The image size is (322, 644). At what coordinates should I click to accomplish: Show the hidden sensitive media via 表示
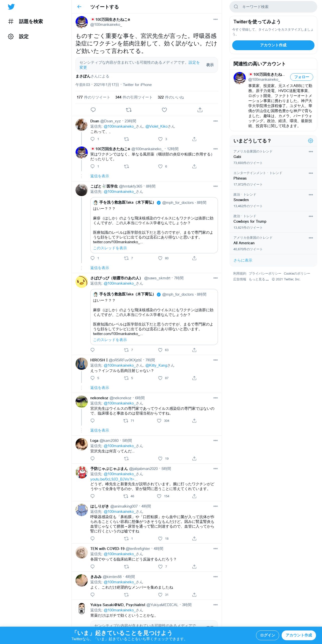(x=210, y=65)
